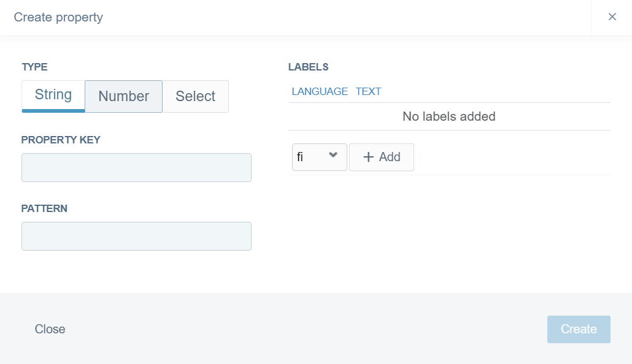Switch property type to Number
Image resolution: width=632 pixels, height=364 pixels.
click(x=123, y=96)
